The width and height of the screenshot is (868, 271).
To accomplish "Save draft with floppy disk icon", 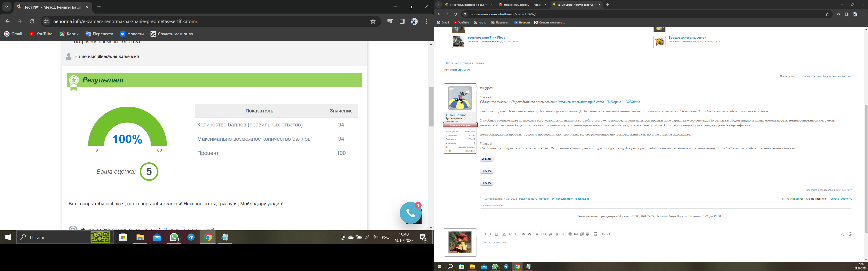I will click(595, 234).
